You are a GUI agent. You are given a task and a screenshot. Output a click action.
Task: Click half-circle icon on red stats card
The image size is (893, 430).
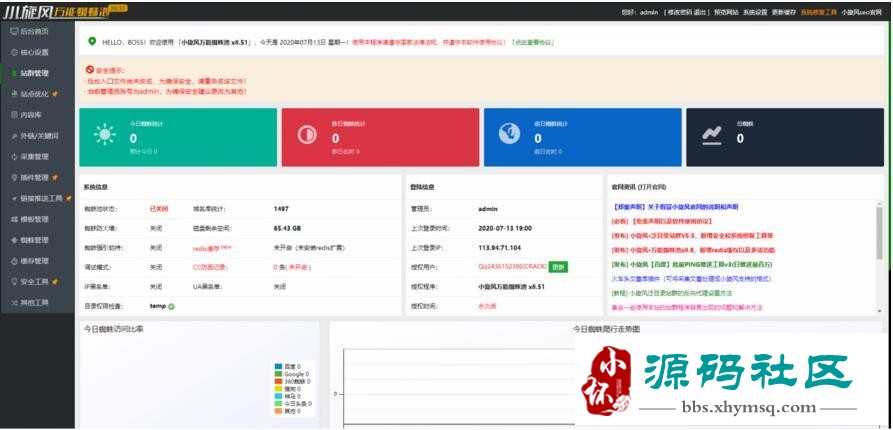coord(308,135)
